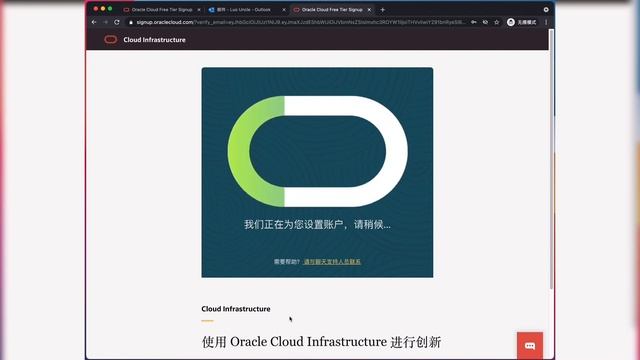The height and width of the screenshot is (360, 640).
Task: Click the padlock icon in address bar
Action: click(131, 22)
